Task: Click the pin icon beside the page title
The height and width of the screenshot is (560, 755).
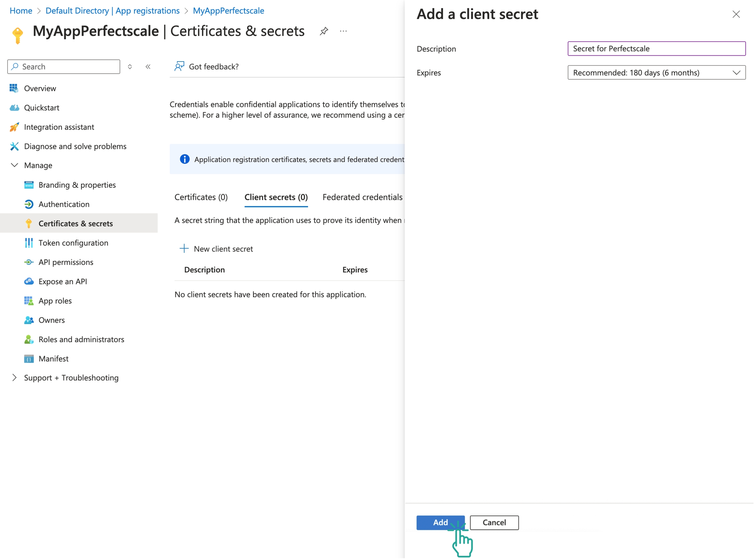Action: [x=324, y=31]
